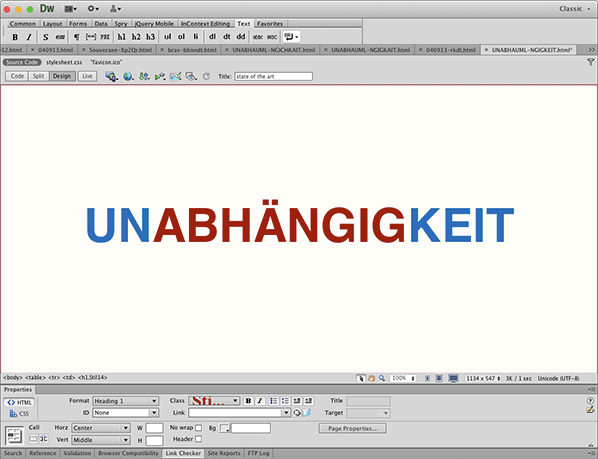598x459 pixels.
Task: Open the Class dropdown
Action: coord(214,401)
